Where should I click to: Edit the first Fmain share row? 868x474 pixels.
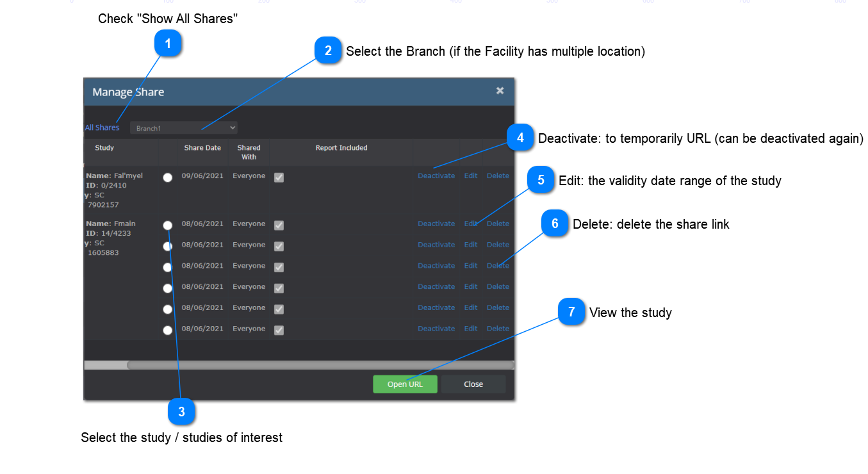pyautogui.click(x=471, y=224)
